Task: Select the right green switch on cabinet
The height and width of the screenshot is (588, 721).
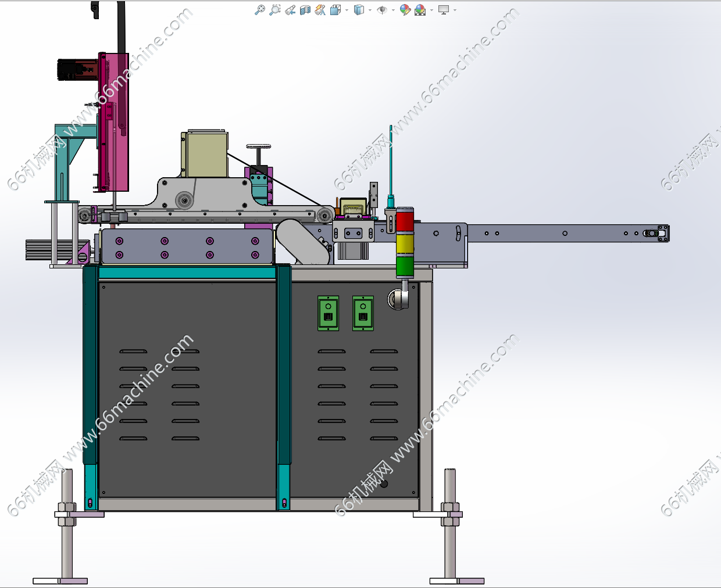Action: click(x=363, y=313)
